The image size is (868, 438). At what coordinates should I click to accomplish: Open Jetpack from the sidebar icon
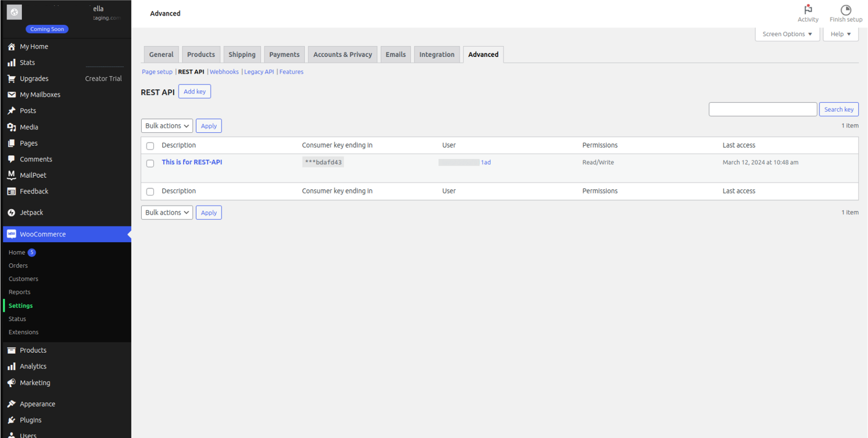[x=12, y=213]
